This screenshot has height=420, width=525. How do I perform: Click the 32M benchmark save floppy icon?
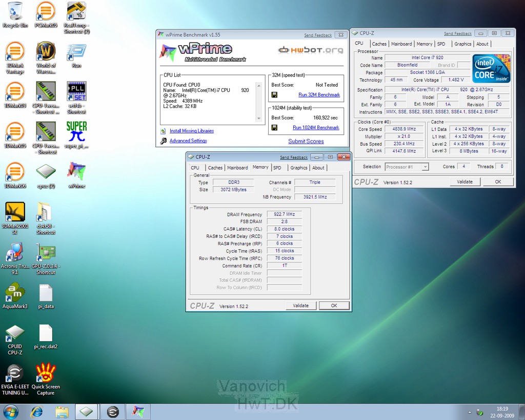tap(274, 95)
